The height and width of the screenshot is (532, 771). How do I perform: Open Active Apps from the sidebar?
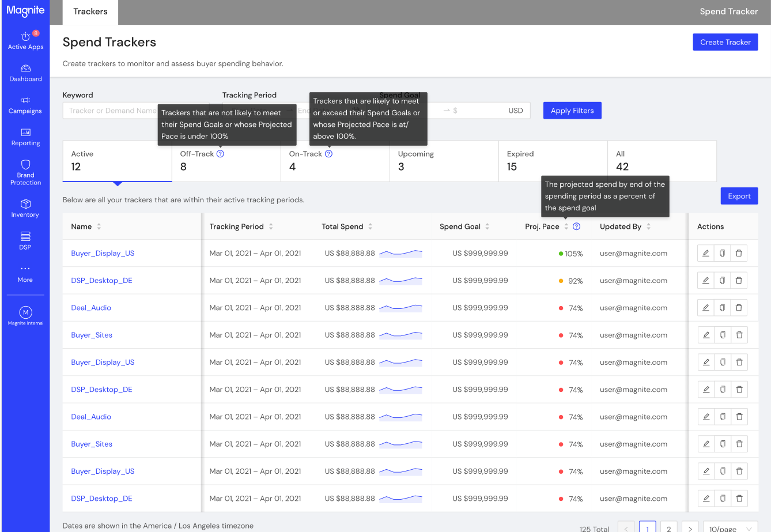coord(25,40)
